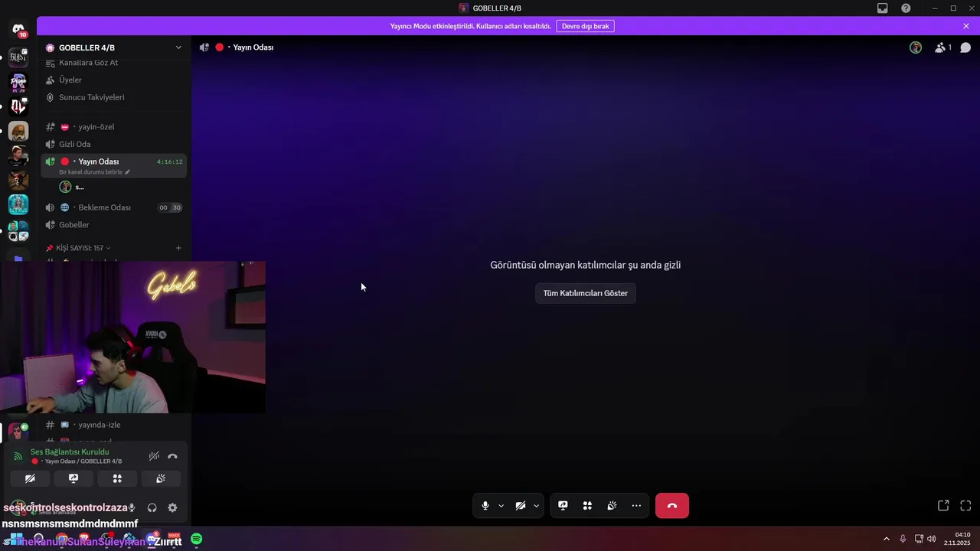This screenshot has height=551, width=980.
Task: Toggle user panel microphone mute
Action: [132, 507]
